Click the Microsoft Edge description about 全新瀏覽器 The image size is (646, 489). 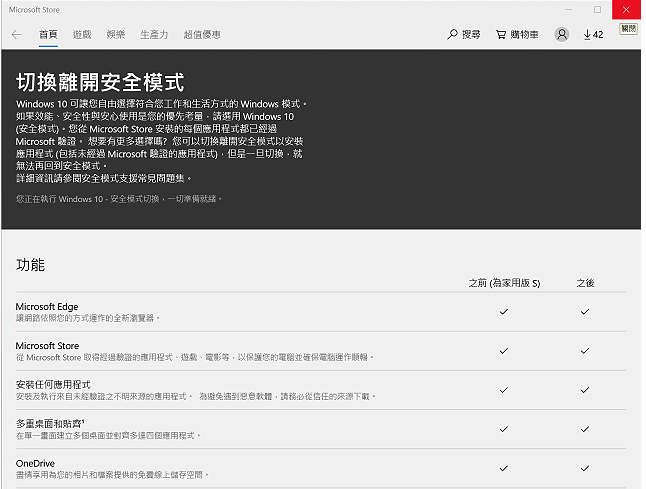click(x=88, y=318)
